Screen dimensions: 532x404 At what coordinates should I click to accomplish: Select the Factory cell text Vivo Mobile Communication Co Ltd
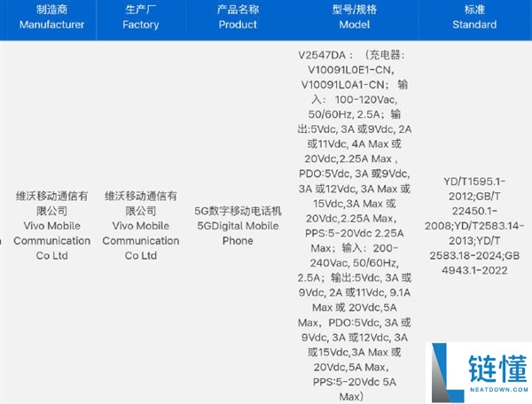tap(141, 241)
